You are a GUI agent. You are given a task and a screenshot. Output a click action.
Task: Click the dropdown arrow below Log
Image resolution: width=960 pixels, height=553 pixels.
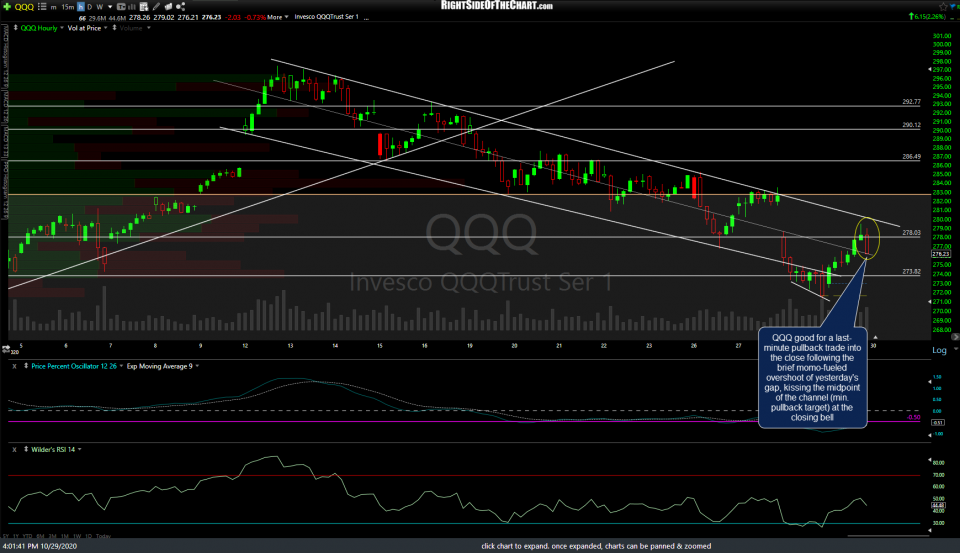[955, 349]
